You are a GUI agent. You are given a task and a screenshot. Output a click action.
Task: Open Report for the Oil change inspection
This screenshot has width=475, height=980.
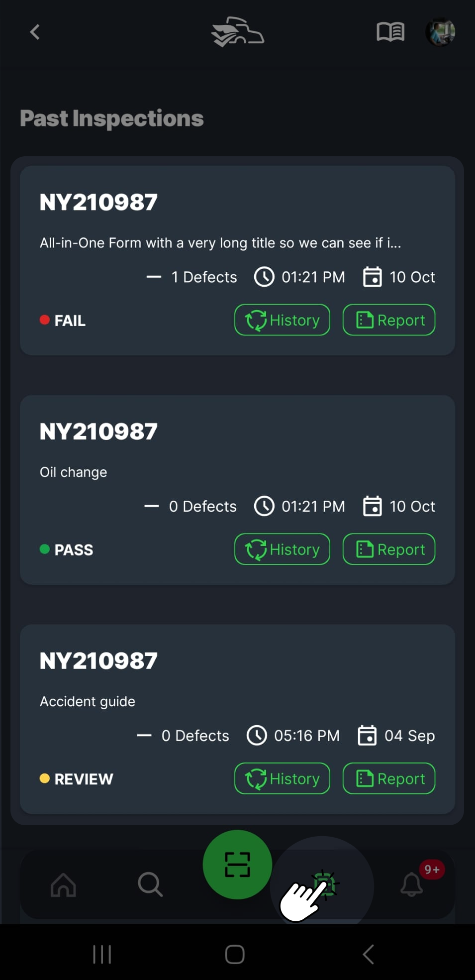point(389,549)
